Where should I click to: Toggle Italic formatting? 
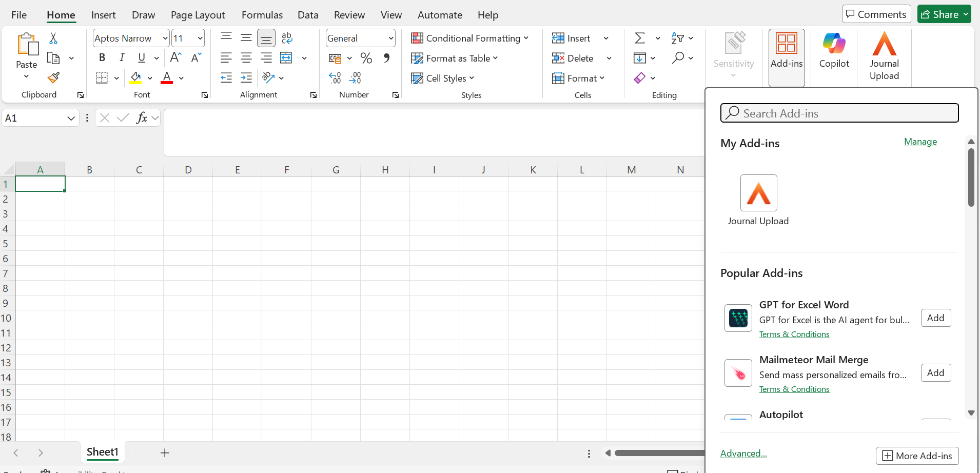click(x=122, y=58)
